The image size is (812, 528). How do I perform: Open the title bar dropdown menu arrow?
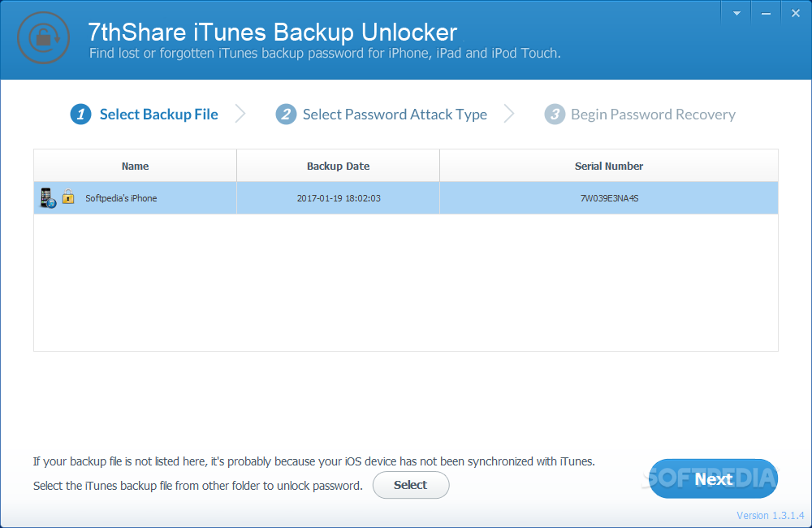pos(736,14)
